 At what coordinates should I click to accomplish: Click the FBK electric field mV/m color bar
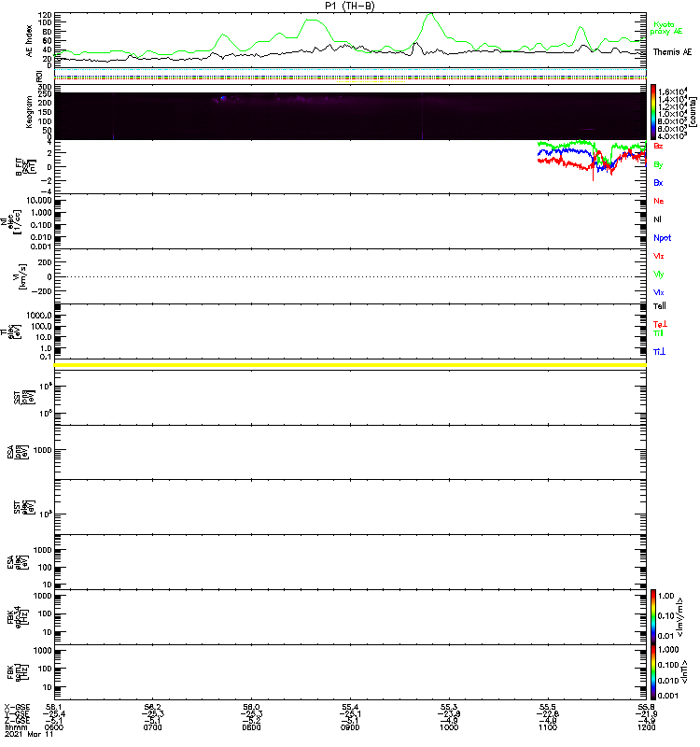click(653, 616)
